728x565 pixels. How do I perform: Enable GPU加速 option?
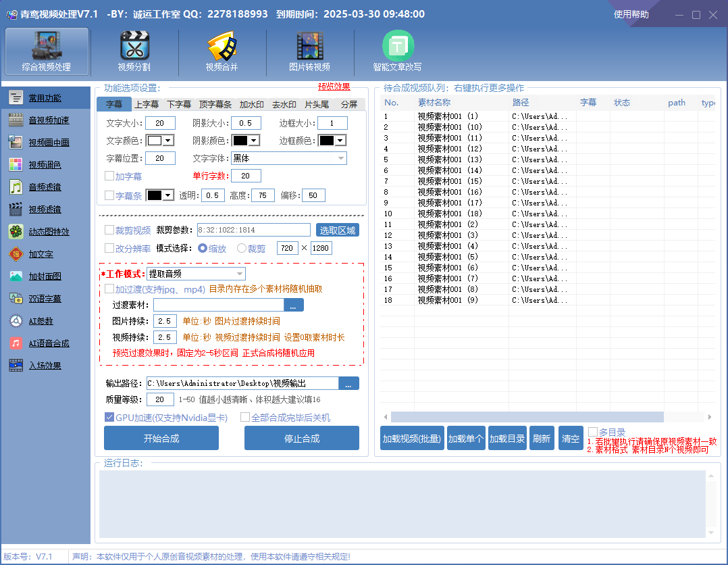[109, 416]
